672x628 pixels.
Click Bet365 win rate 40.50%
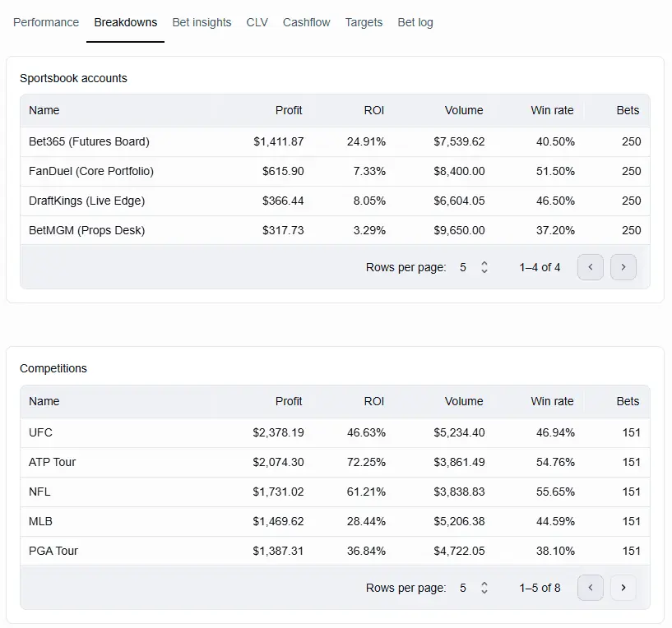pos(555,141)
